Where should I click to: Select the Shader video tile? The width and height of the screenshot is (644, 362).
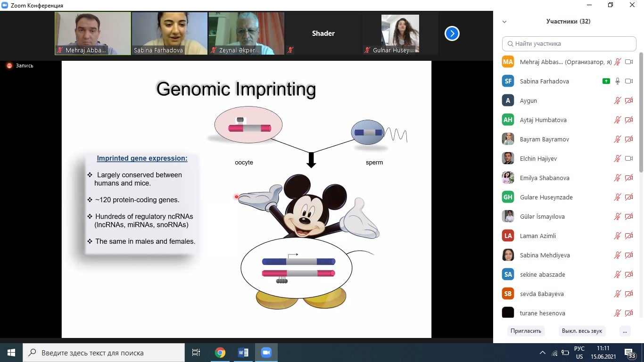[x=323, y=33]
